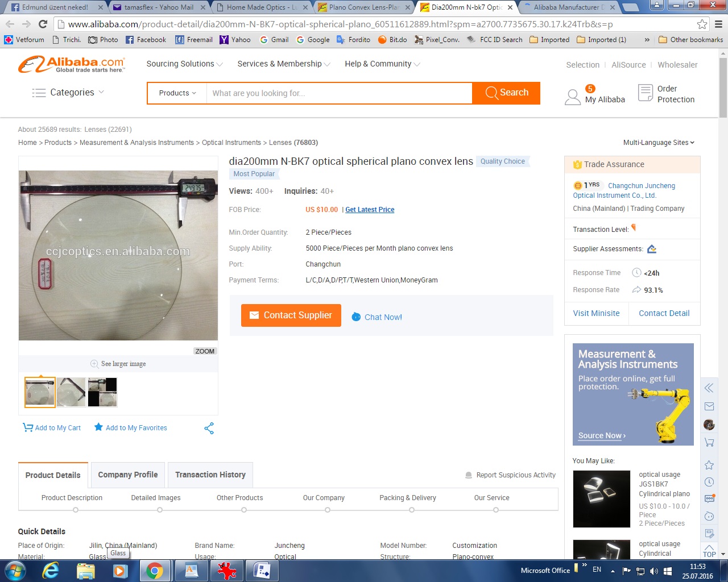Image resolution: width=728 pixels, height=582 pixels.
Task: Switch to Product Details tab
Action: [53, 475]
